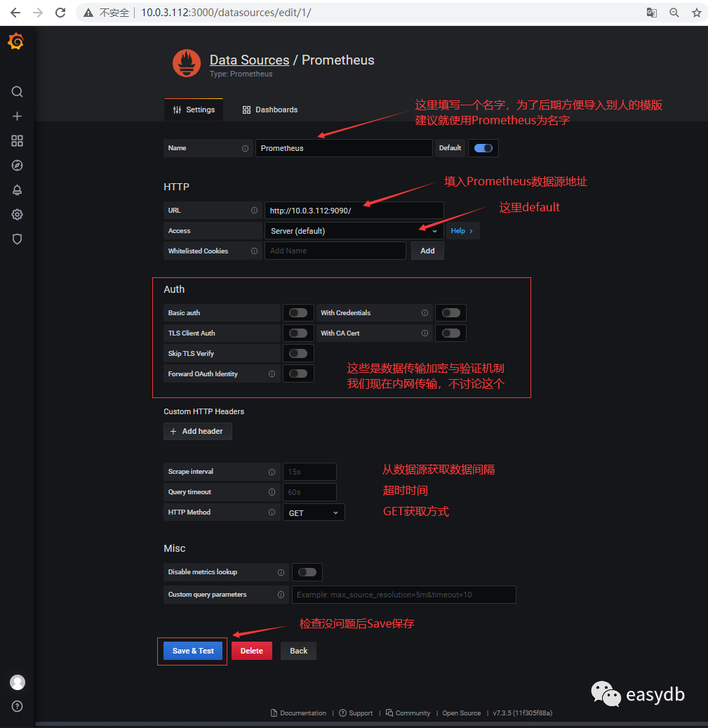This screenshot has width=708, height=728.
Task: Click the info icon next to Whitelisted Cookies
Action: 254,251
